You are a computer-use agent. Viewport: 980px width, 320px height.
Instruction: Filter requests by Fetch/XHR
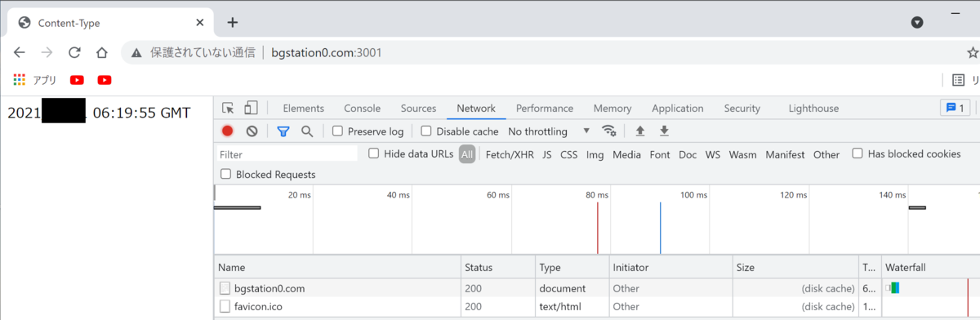coord(510,154)
